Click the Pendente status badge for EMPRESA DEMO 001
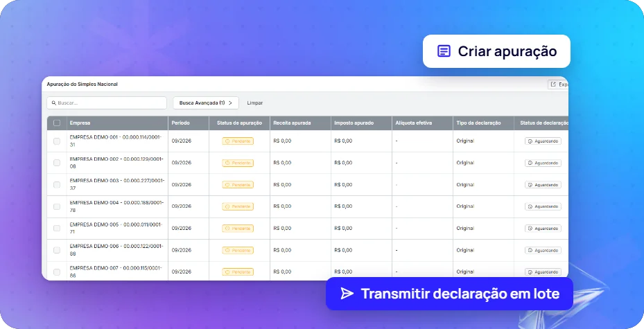Image resolution: width=644 pixels, height=329 pixels. point(238,141)
